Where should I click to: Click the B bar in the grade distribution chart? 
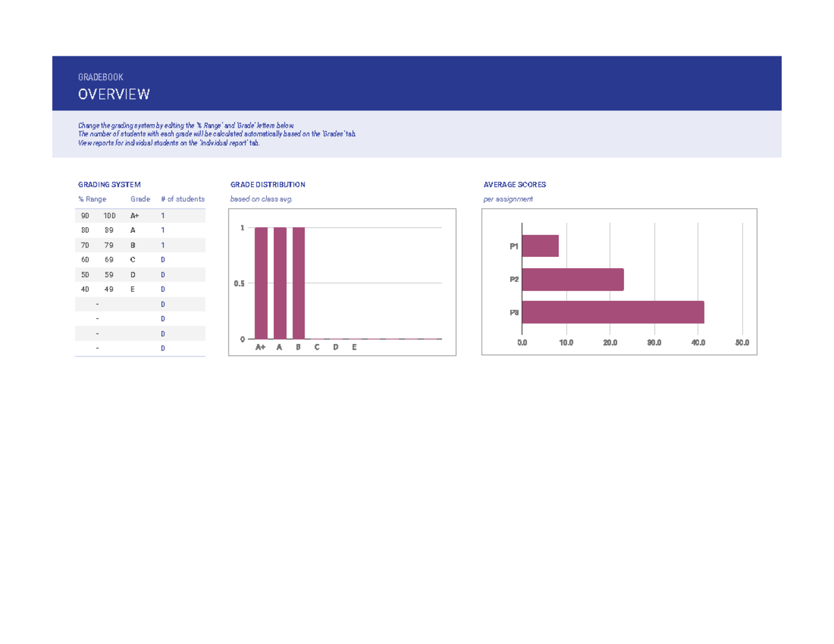click(x=299, y=283)
